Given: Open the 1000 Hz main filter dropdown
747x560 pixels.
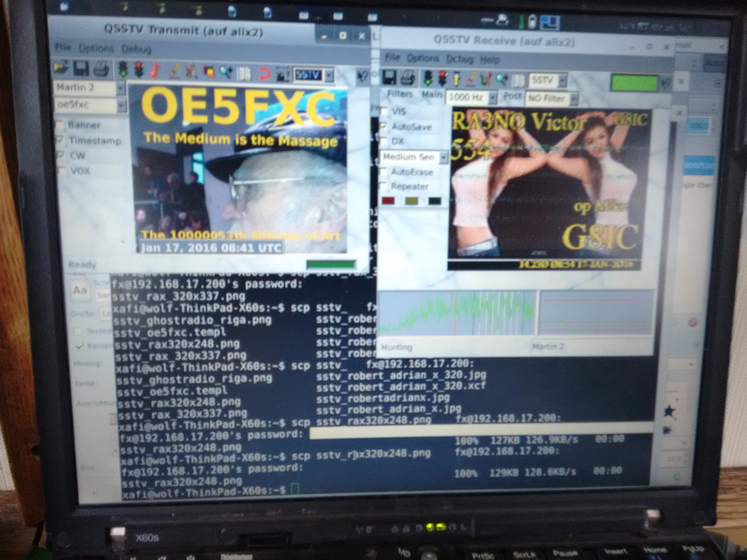Looking at the screenshot, I should [493, 98].
